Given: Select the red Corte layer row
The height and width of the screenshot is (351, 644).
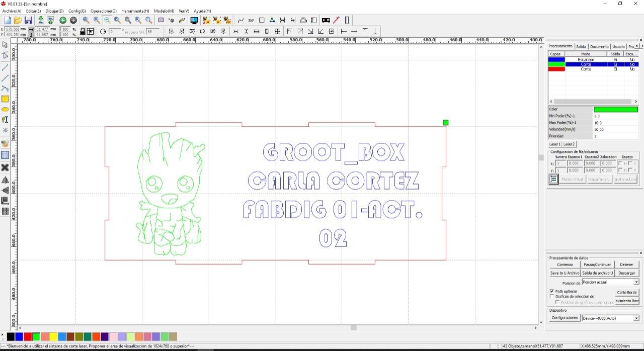Looking at the screenshot, I should point(593,69).
